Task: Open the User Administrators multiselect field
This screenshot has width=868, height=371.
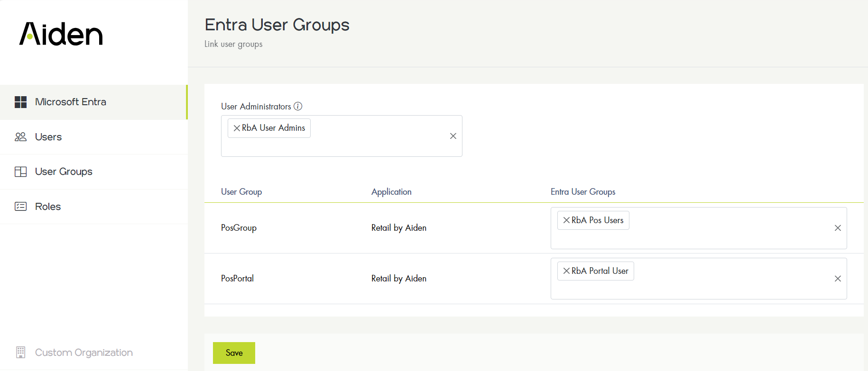Action: 342,136
